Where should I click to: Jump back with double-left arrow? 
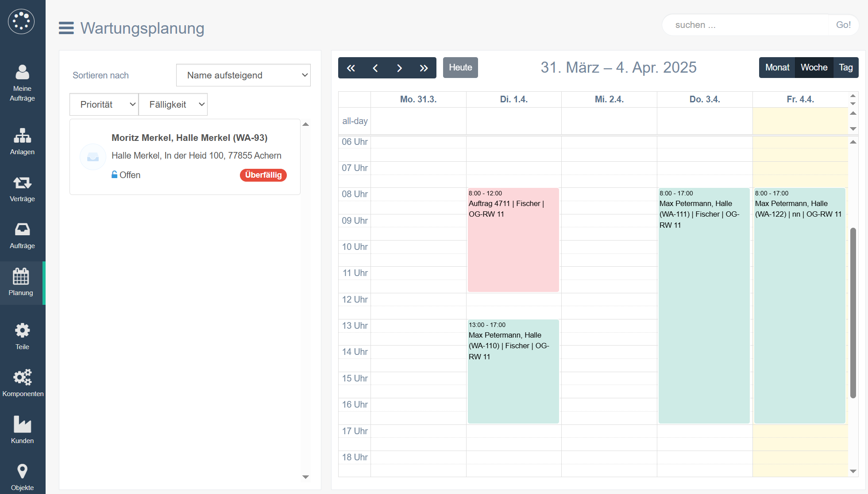point(351,68)
